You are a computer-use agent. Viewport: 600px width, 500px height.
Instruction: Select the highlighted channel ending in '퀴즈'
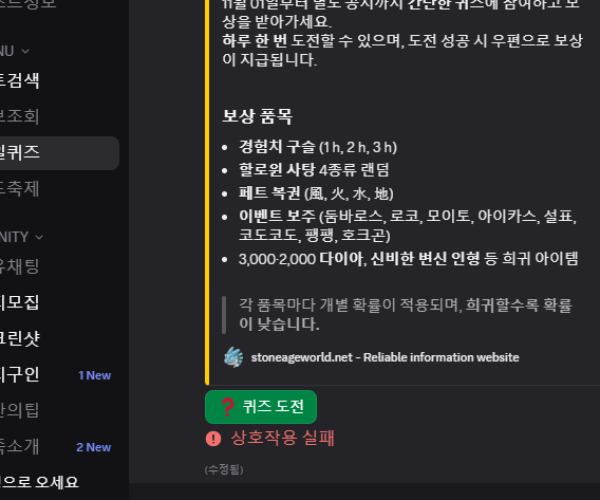pos(59,153)
